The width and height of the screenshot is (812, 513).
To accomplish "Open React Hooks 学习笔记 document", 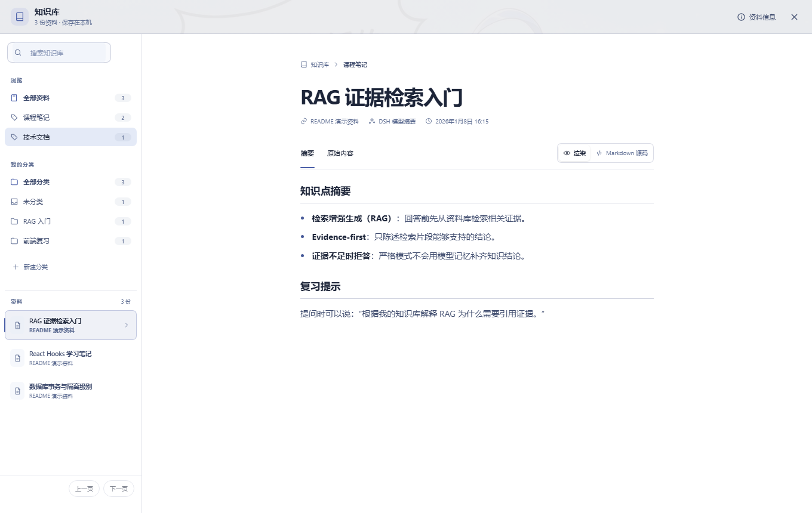I will (x=70, y=358).
